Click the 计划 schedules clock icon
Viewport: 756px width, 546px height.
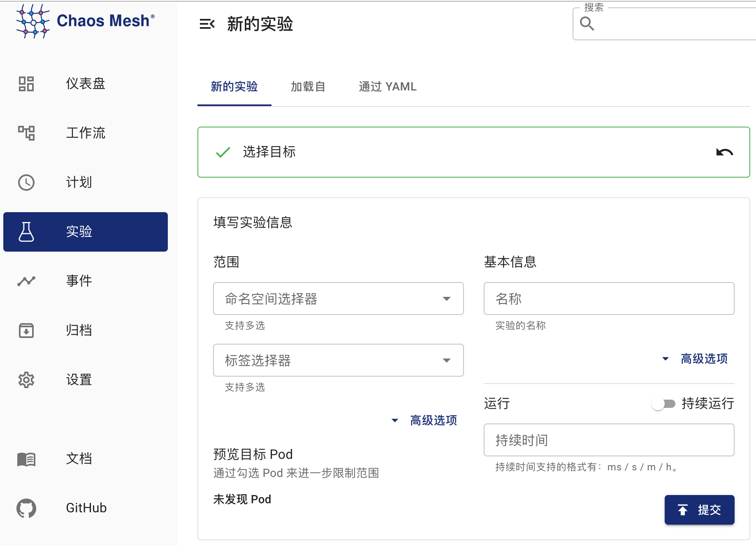tap(26, 183)
